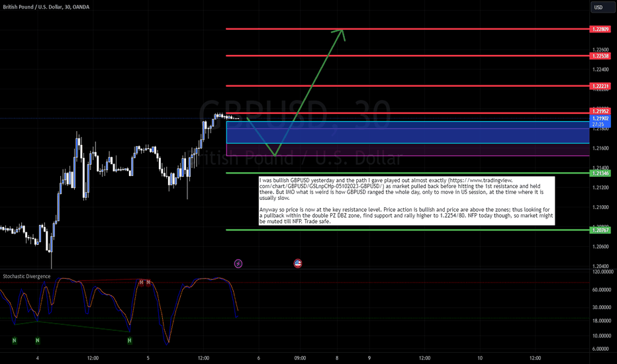Click date 4 on the time axis
This screenshot has height=364, width=617.
37,358
